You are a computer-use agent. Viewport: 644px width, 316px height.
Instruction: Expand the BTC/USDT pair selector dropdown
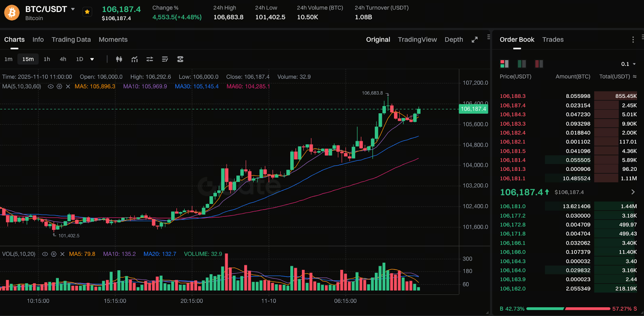73,9
